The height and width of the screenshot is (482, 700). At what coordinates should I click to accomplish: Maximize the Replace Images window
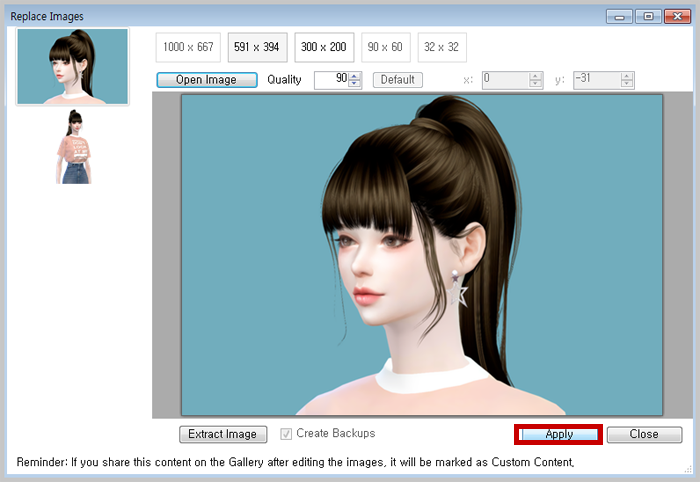648,17
